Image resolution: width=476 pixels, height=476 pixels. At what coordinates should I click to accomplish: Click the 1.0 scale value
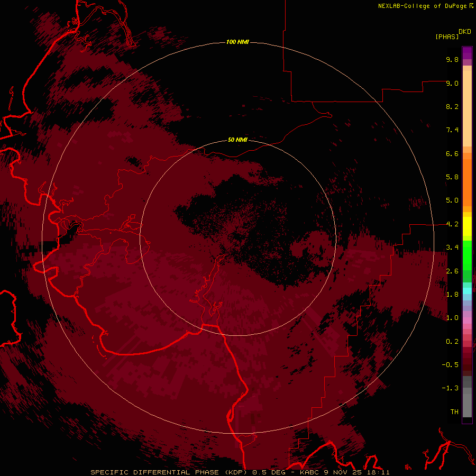(452, 318)
